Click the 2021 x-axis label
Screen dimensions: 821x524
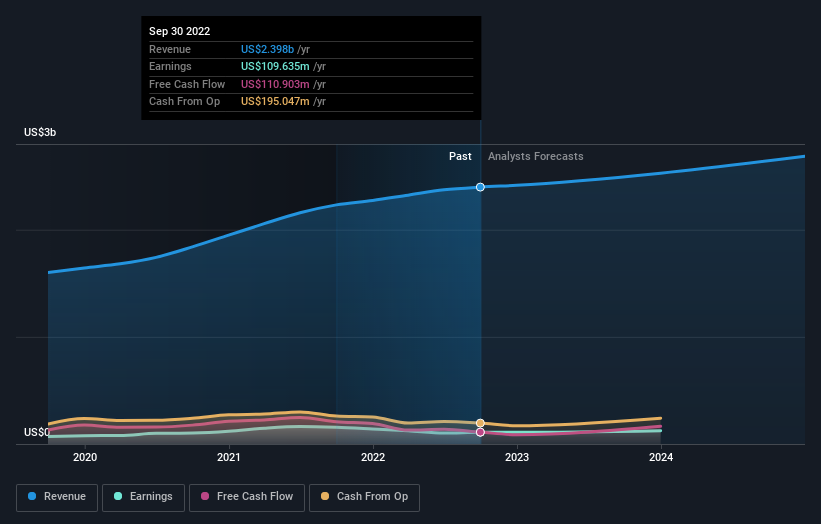pyautogui.click(x=229, y=457)
